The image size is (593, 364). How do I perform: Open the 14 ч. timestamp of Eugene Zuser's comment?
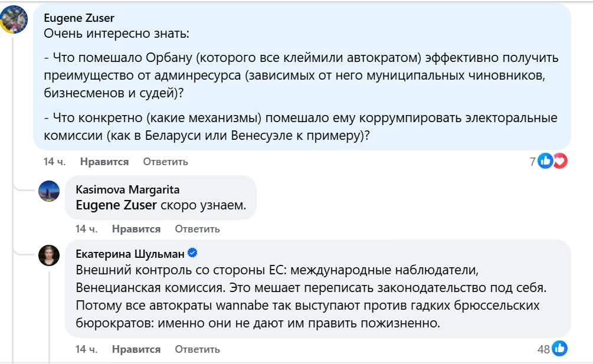tap(54, 161)
